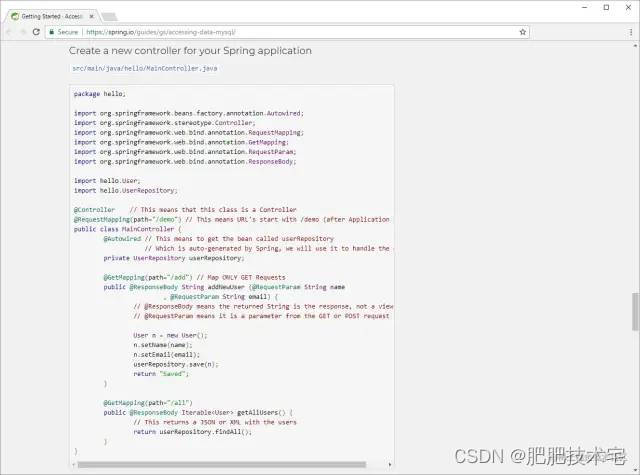640x475 pixels.
Task: Click the comment 'This returns a JSON or XML'
Action: (215, 422)
